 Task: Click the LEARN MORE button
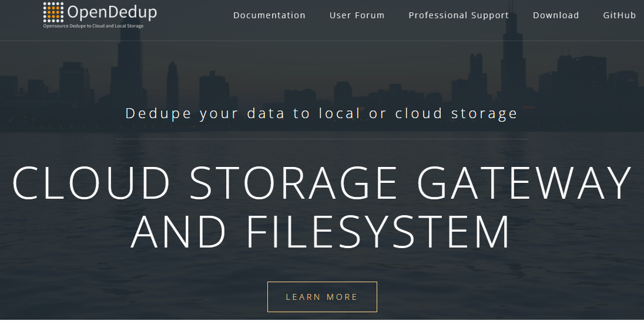point(322,297)
